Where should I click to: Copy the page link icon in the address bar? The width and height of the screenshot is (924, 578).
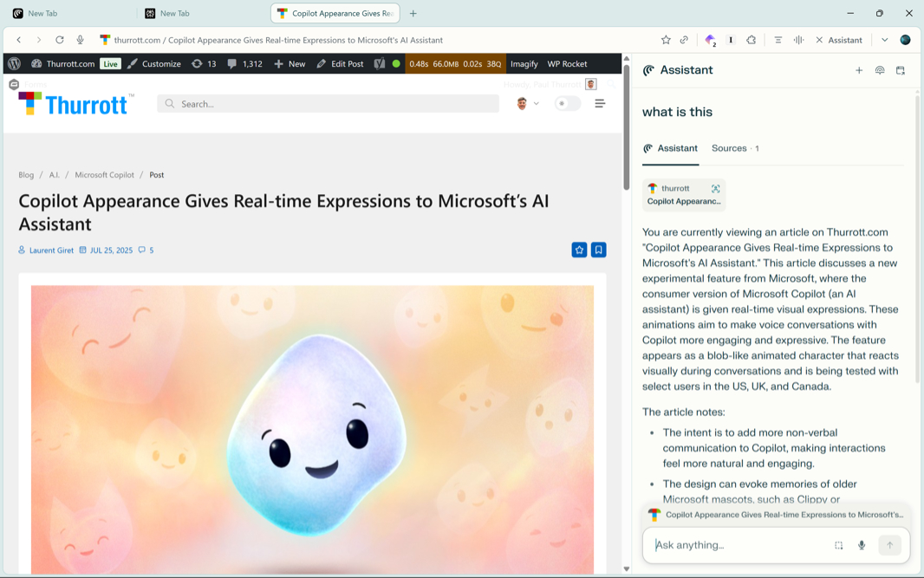684,40
